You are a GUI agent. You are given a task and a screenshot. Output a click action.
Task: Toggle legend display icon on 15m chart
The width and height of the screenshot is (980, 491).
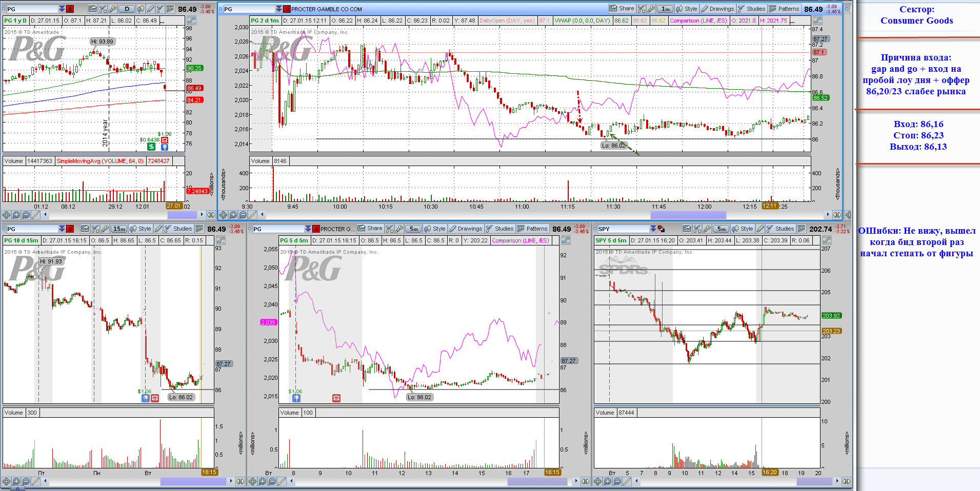point(221,240)
